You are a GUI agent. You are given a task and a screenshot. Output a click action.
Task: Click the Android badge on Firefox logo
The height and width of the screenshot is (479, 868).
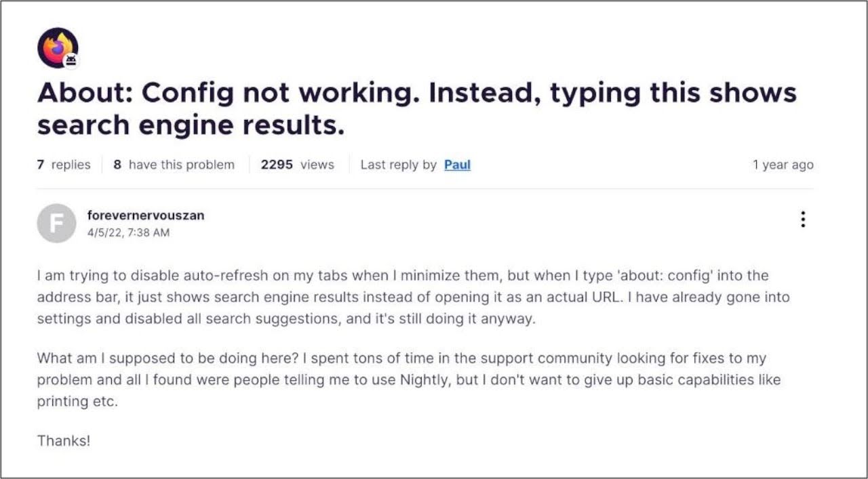point(71,61)
